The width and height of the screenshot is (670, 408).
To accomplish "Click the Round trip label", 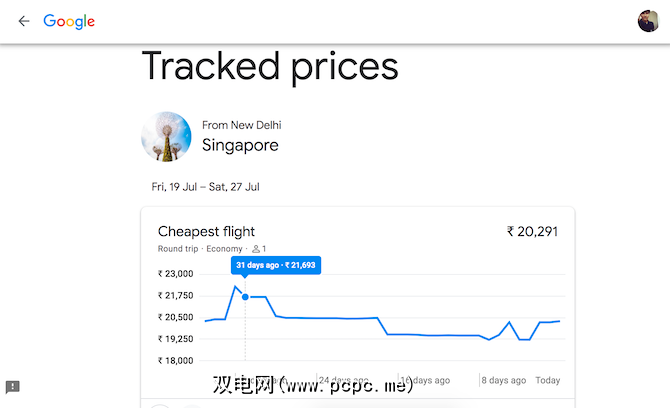I will point(179,249).
